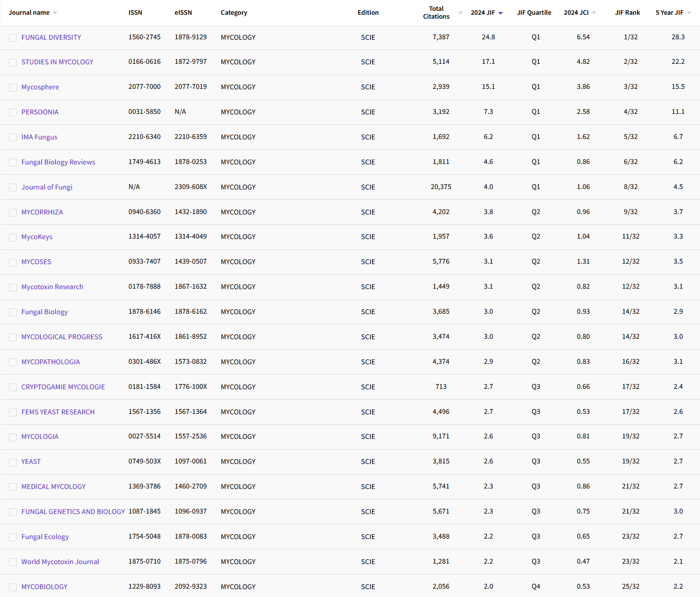
Task: Open the STUDIES IN MYCOLOGY link
Action: click(x=57, y=62)
